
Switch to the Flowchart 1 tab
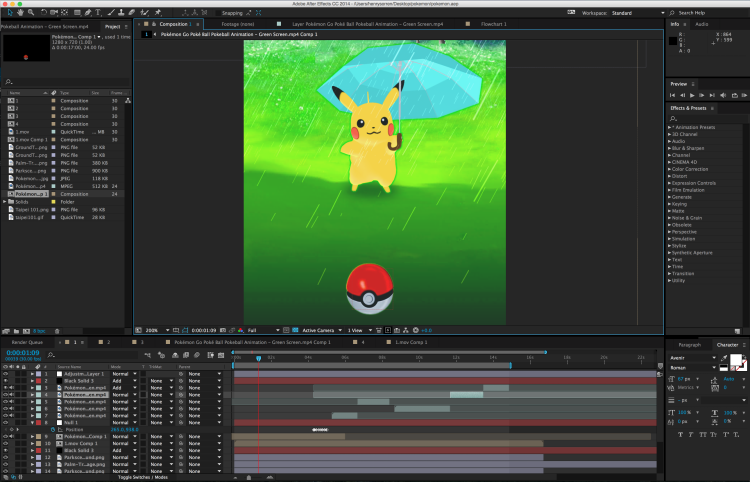[494, 24]
